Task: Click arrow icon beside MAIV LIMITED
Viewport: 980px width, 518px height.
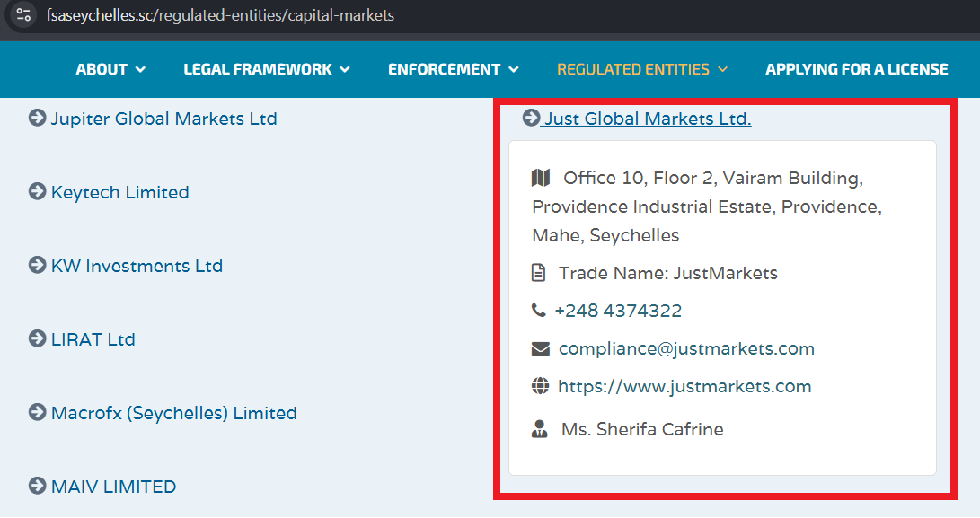Action: [x=37, y=486]
